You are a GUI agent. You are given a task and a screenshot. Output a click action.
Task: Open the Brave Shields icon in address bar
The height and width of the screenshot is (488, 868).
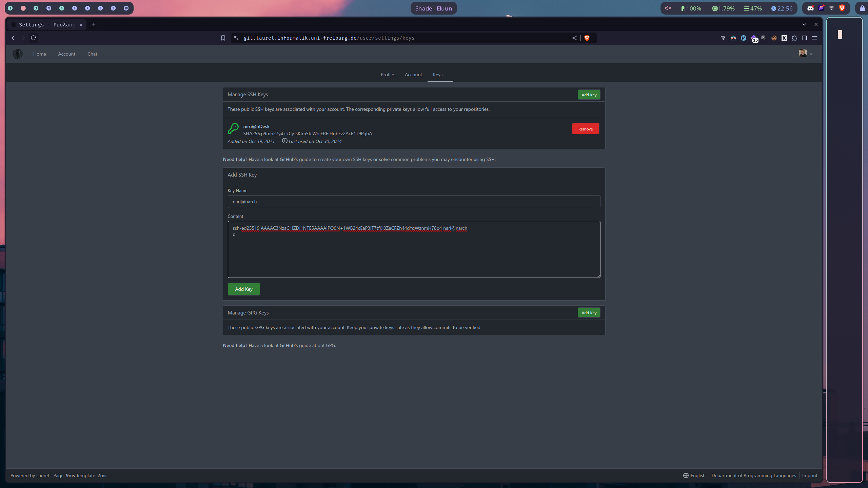tap(587, 38)
